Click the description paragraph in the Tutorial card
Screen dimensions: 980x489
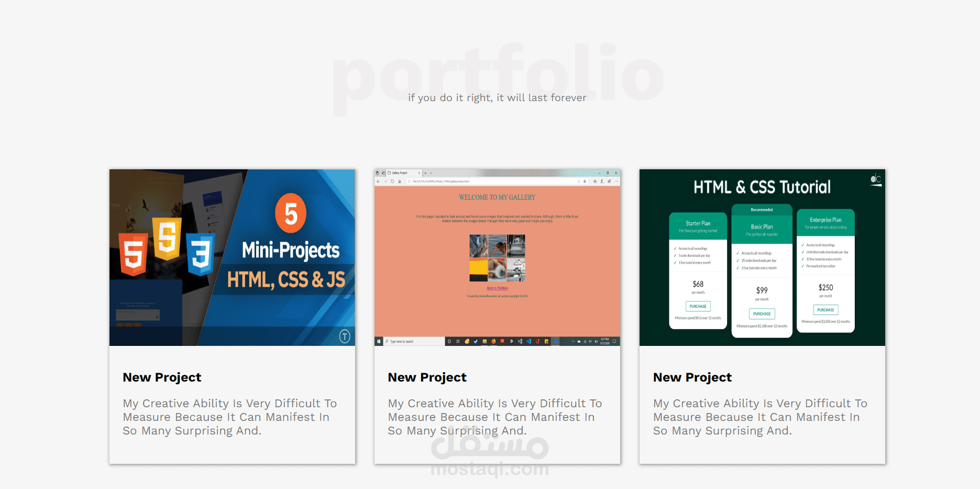(x=760, y=417)
